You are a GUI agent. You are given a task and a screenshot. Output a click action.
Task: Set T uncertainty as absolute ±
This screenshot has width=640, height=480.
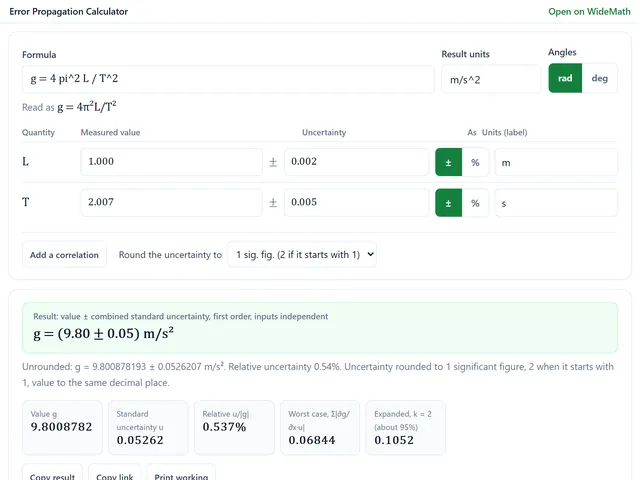[449, 203]
